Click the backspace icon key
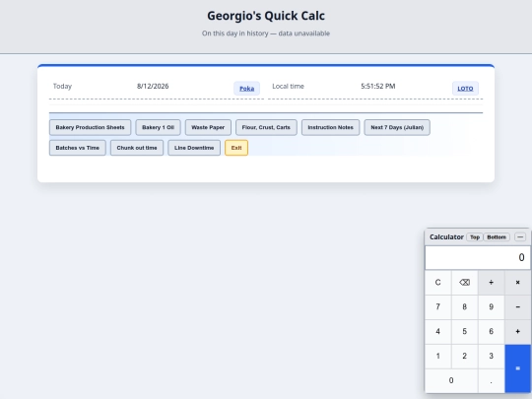 pyautogui.click(x=464, y=283)
